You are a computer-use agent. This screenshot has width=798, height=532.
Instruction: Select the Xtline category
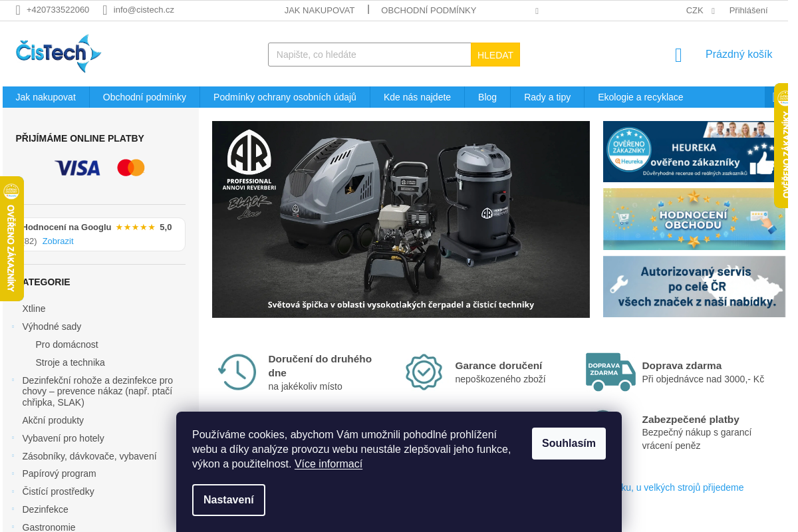click(34, 309)
